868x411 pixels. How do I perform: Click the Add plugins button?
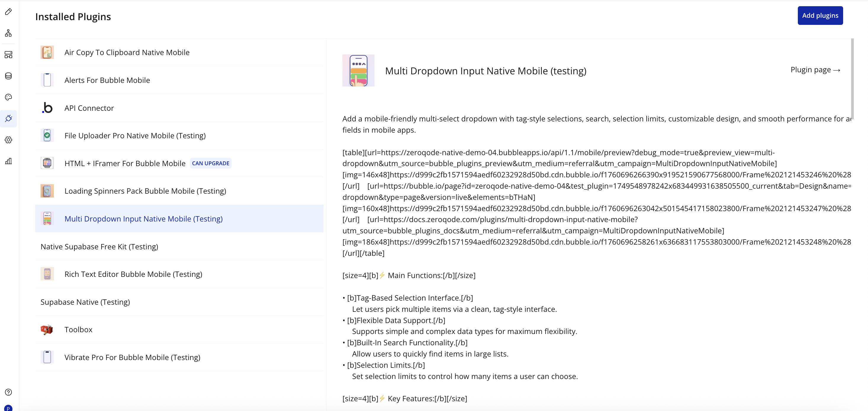(x=820, y=15)
